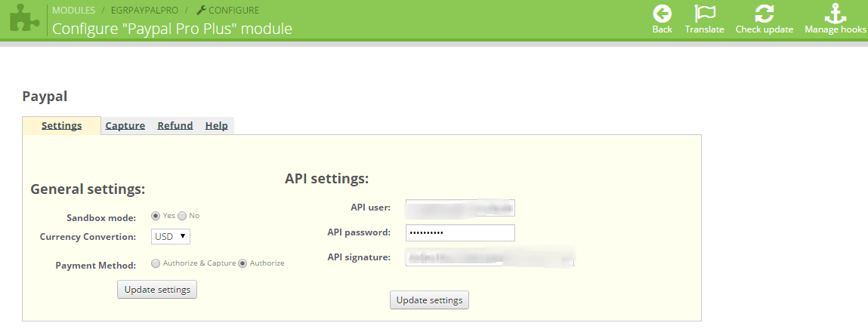
Task: Click the 'API user:' label
Action: (371, 207)
